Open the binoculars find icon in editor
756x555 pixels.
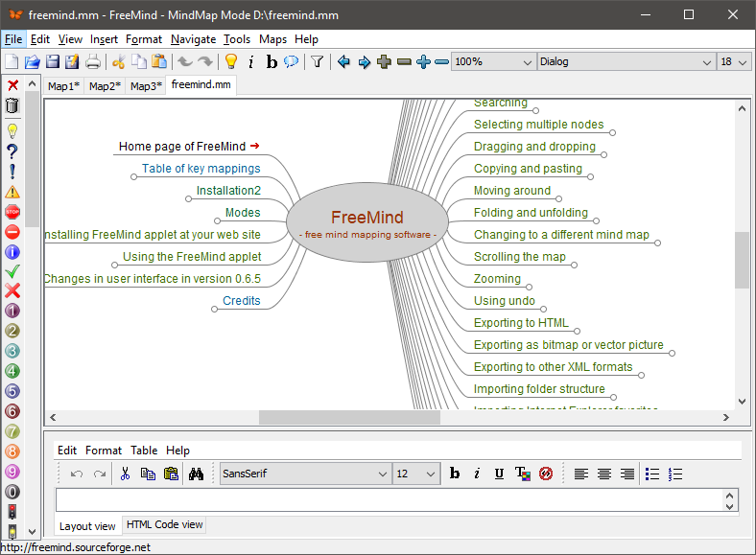click(196, 474)
